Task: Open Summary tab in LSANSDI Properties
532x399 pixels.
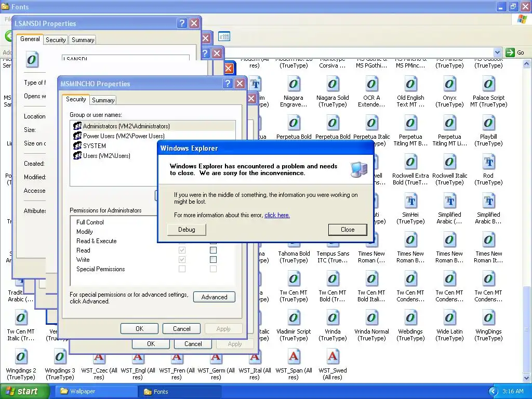Action: (x=83, y=39)
